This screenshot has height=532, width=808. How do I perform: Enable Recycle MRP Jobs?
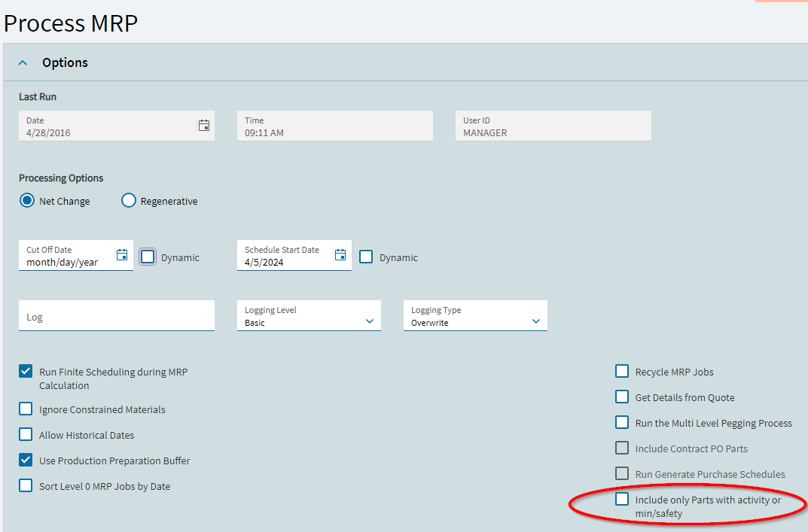point(622,371)
